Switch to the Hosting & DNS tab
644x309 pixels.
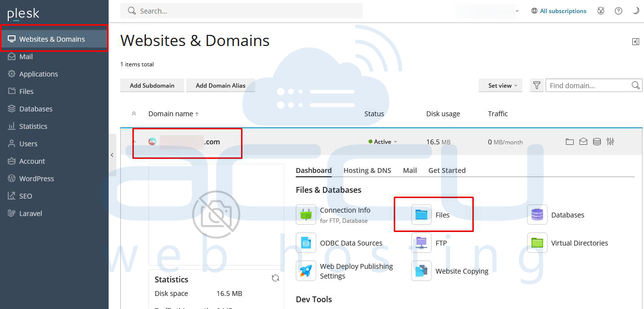click(x=367, y=170)
